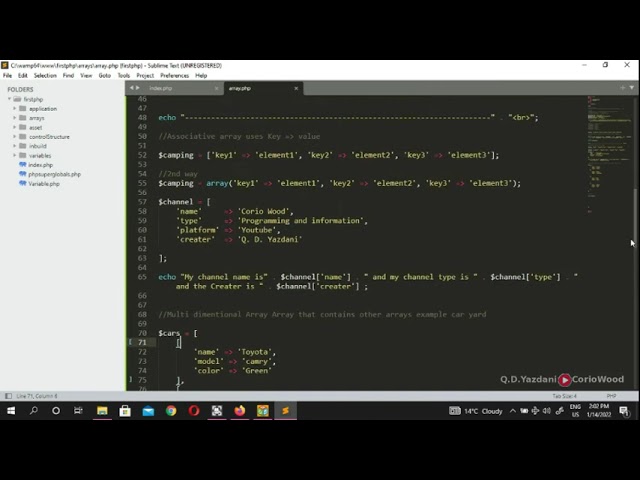Close the array.php tab
640x480 pixels.
click(296, 88)
